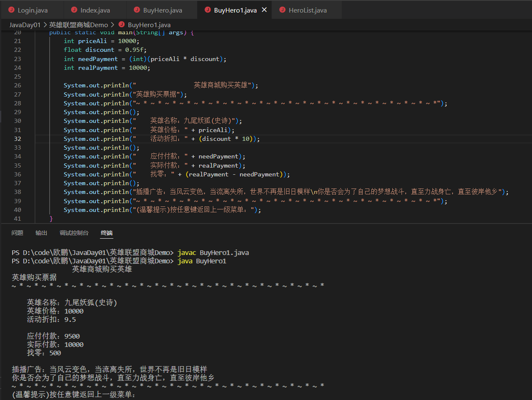Click the Java icon on BuyHero.java tab
Image resolution: width=532 pixels, height=400 pixels.
tap(136, 9)
